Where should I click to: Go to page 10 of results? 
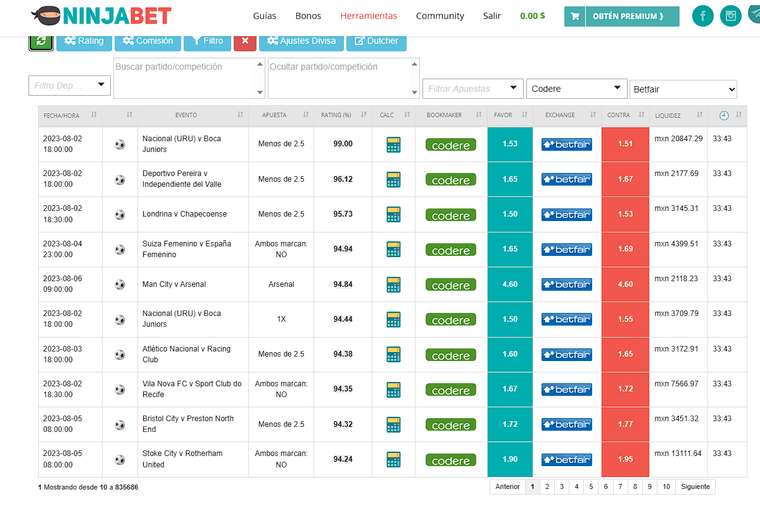(666, 487)
